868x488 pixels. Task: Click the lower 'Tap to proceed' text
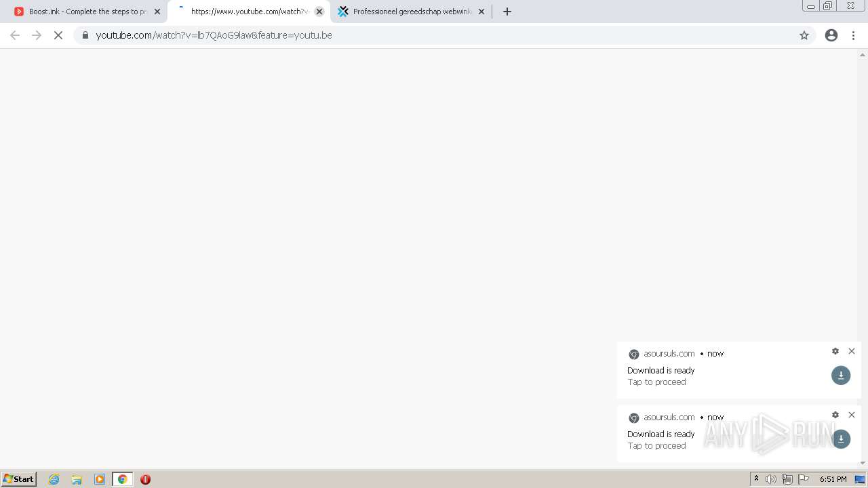(656, 446)
